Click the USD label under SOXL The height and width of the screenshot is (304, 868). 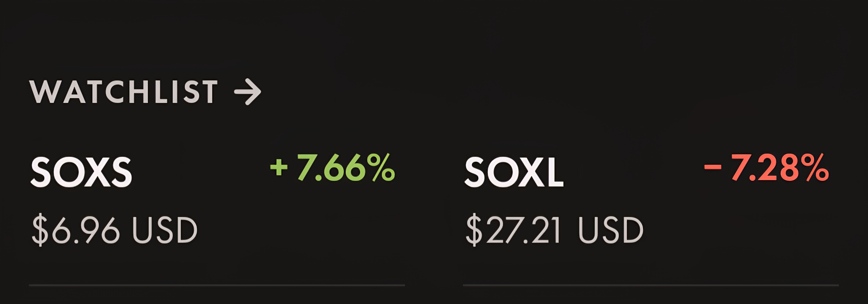[611, 230]
